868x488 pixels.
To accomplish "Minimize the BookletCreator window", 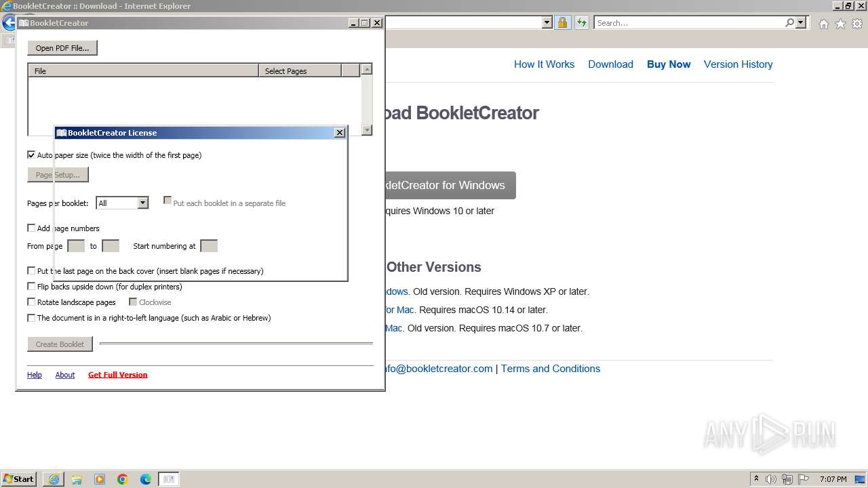I will click(354, 23).
